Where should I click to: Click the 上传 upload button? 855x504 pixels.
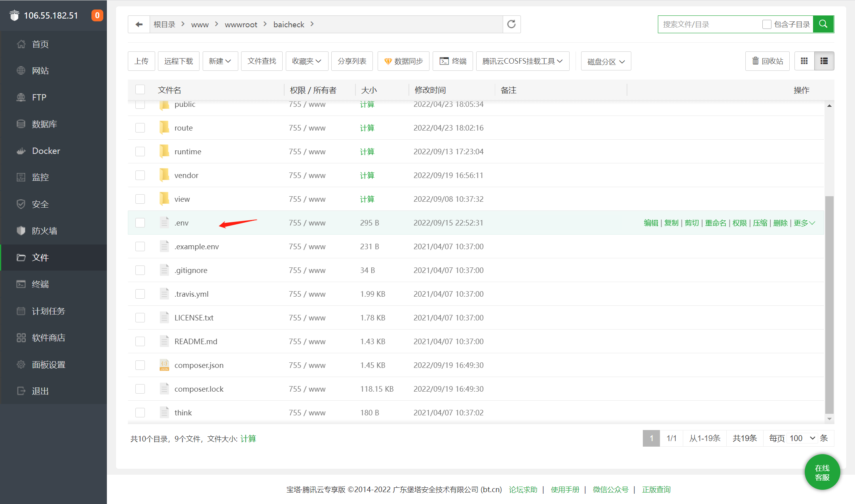[141, 61]
